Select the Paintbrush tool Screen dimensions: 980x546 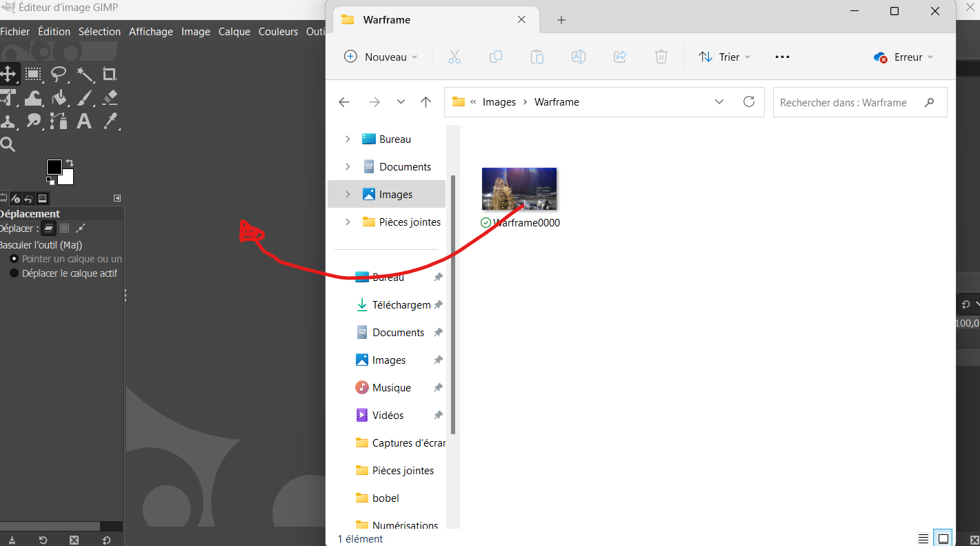(85, 98)
